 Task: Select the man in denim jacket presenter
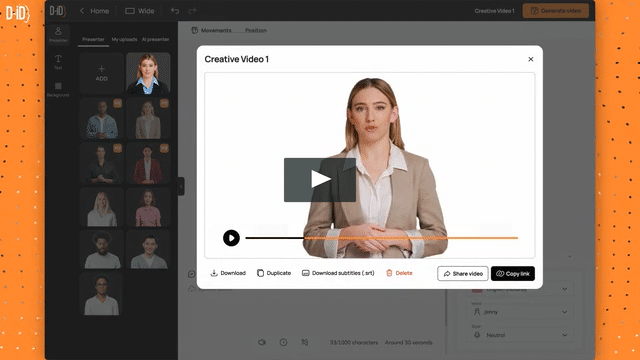pos(102,118)
